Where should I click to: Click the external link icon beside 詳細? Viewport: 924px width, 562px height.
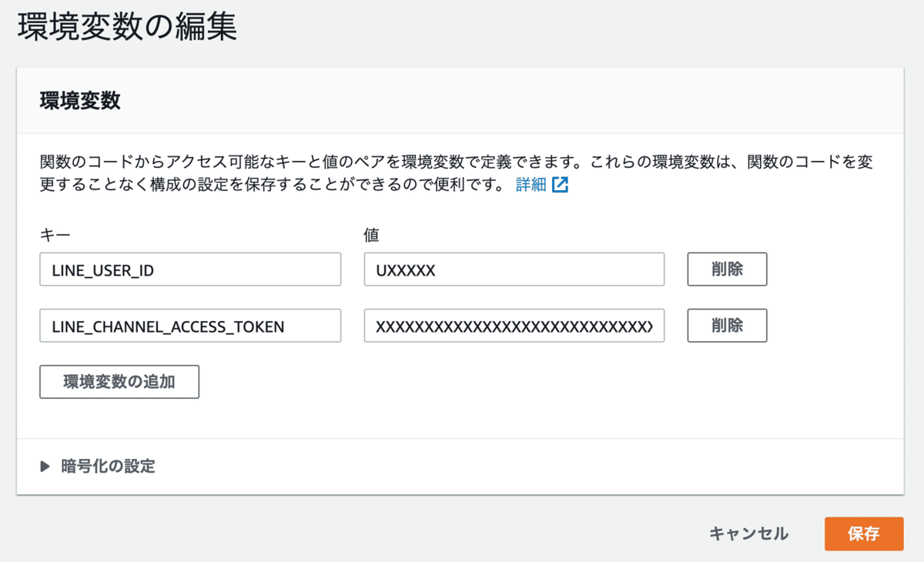pyautogui.click(x=561, y=186)
